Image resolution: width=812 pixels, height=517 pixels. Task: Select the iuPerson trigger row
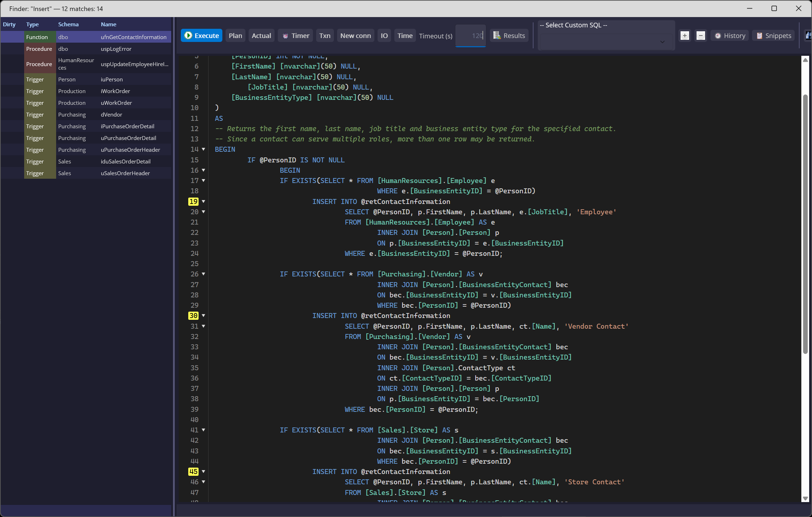pyautogui.click(x=86, y=79)
